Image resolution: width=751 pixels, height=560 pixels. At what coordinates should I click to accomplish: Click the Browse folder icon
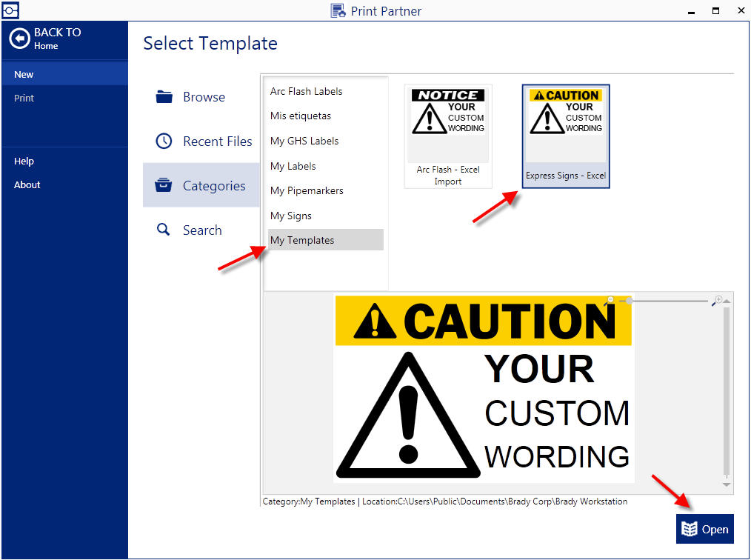(x=164, y=97)
